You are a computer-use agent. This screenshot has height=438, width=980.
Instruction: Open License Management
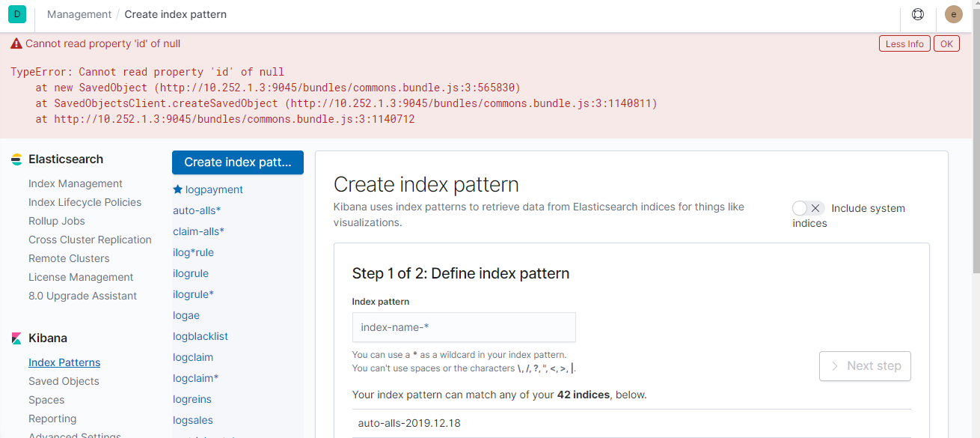(x=81, y=277)
